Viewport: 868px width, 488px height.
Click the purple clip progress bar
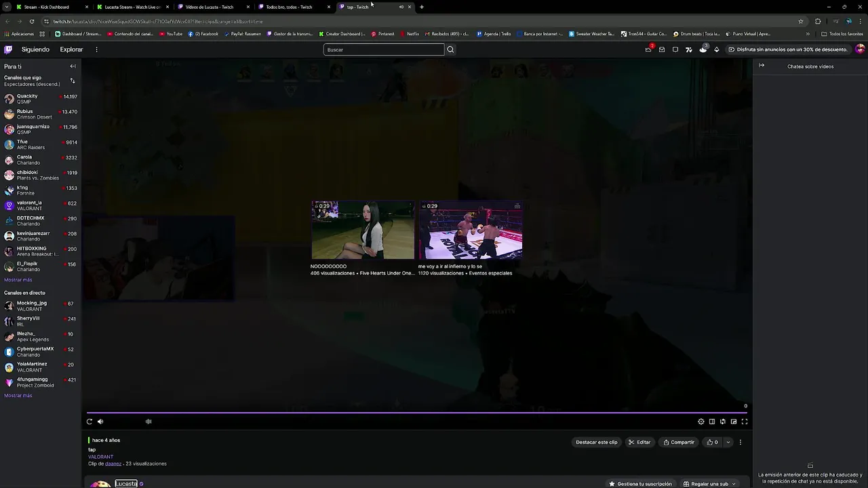(416, 412)
